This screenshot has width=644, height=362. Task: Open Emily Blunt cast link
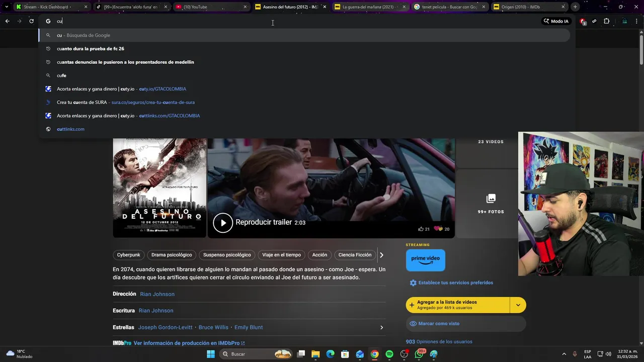pos(249,327)
